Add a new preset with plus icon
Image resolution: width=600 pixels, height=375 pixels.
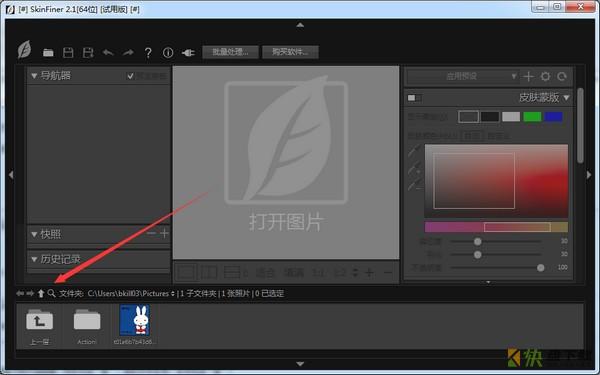(x=528, y=77)
